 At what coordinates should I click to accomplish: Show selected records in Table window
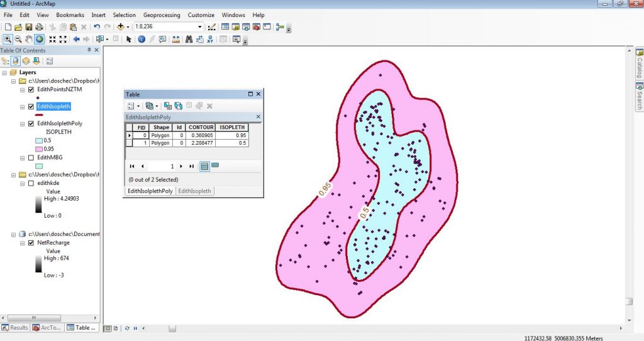point(215,165)
